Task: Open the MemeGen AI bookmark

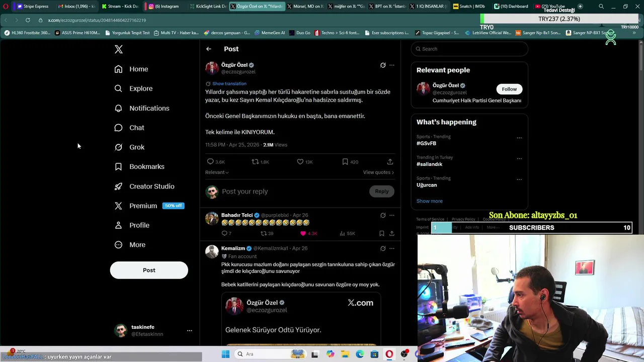Action: tap(270, 33)
